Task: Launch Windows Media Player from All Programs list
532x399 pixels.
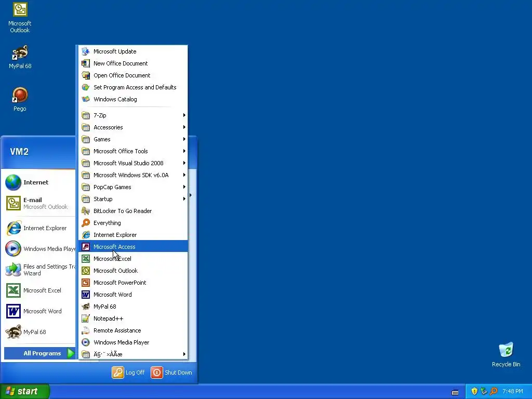Action: tap(133, 342)
